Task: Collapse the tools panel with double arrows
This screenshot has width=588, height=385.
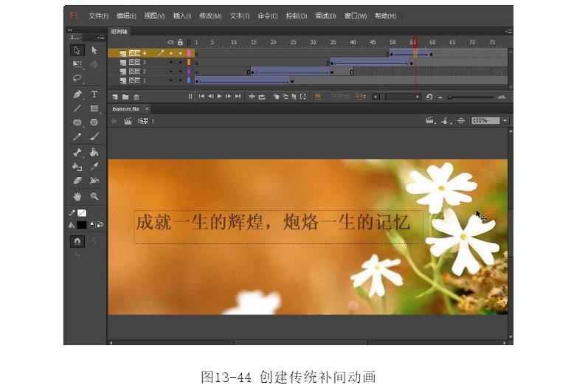Action: coord(70,31)
